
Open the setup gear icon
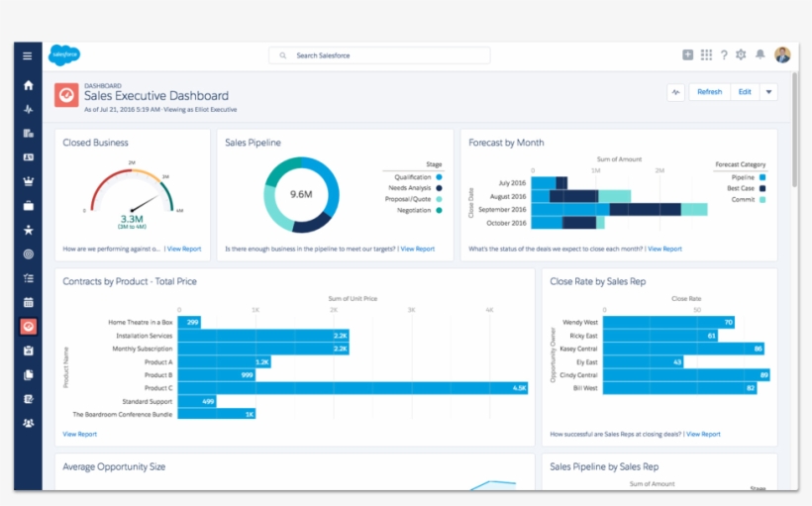click(x=741, y=55)
